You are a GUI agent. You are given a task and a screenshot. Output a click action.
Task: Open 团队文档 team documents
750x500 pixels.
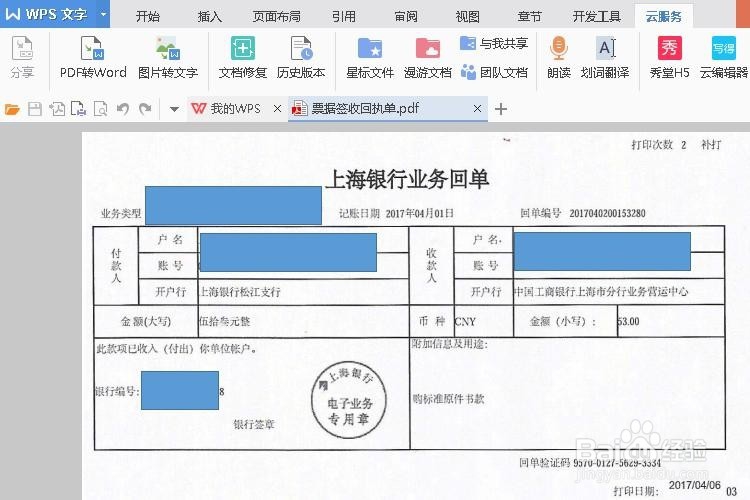[x=494, y=72]
